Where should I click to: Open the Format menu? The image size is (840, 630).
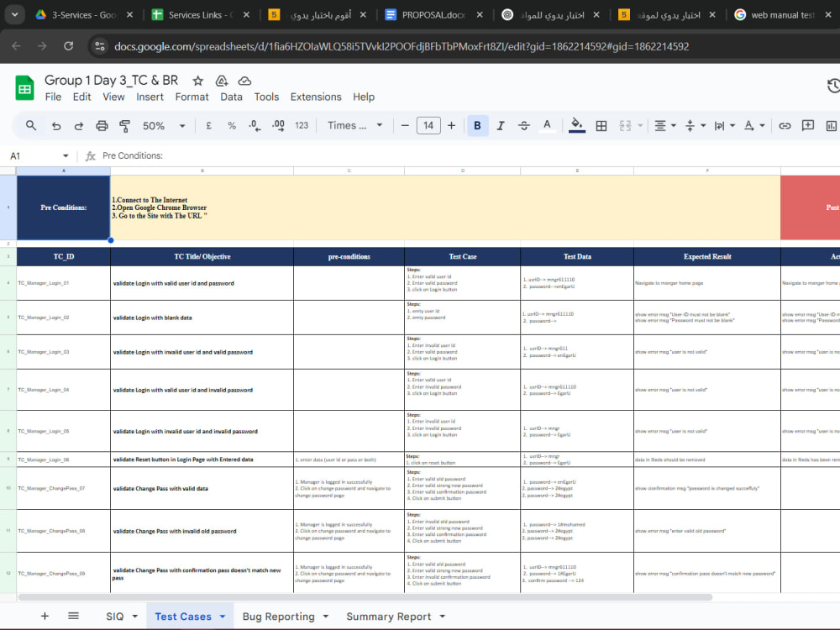[192, 97]
